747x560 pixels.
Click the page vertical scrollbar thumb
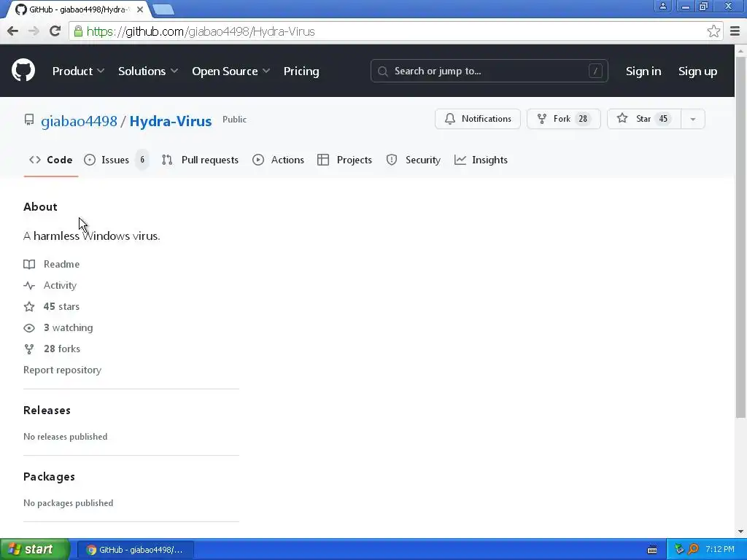pyautogui.click(x=740, y=237)
